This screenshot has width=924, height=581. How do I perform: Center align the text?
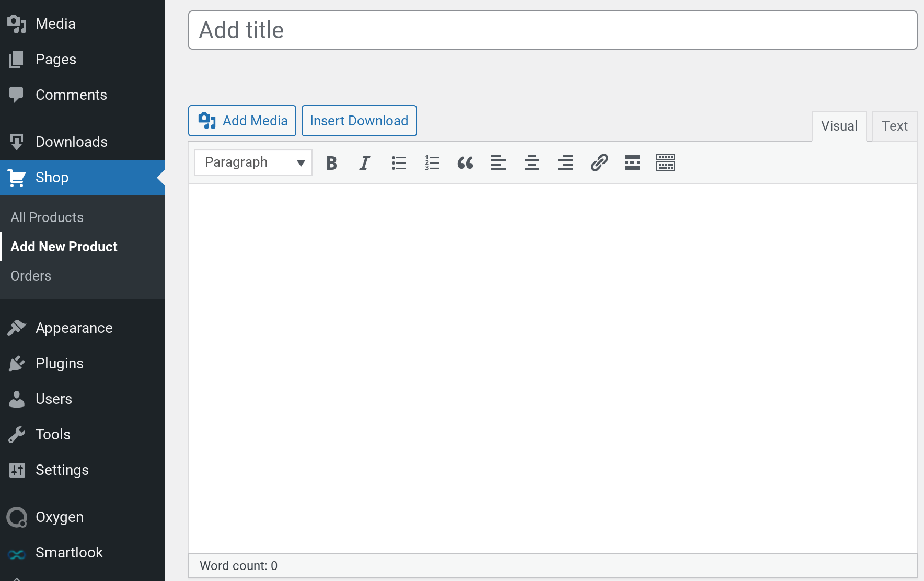coord(532,163)
